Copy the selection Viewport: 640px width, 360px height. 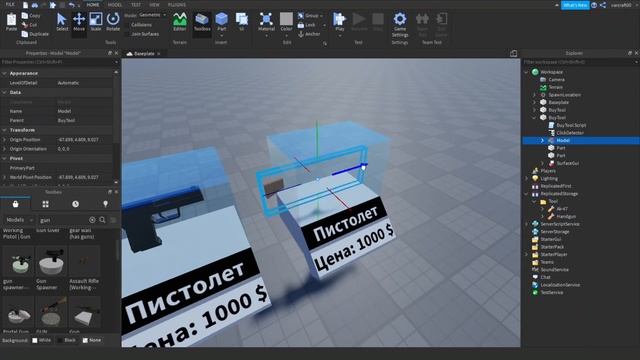click(31, 16)
